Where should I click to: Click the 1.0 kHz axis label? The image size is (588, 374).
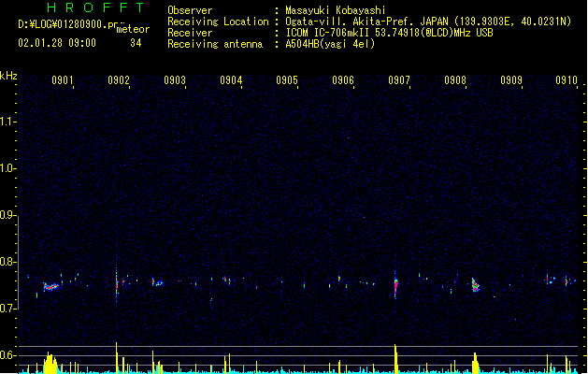[7, 168]
